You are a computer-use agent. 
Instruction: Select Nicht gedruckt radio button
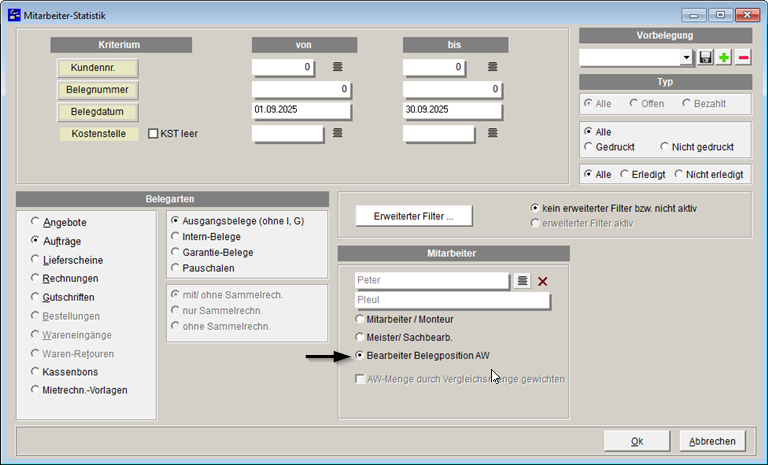(x=697, y=147)
